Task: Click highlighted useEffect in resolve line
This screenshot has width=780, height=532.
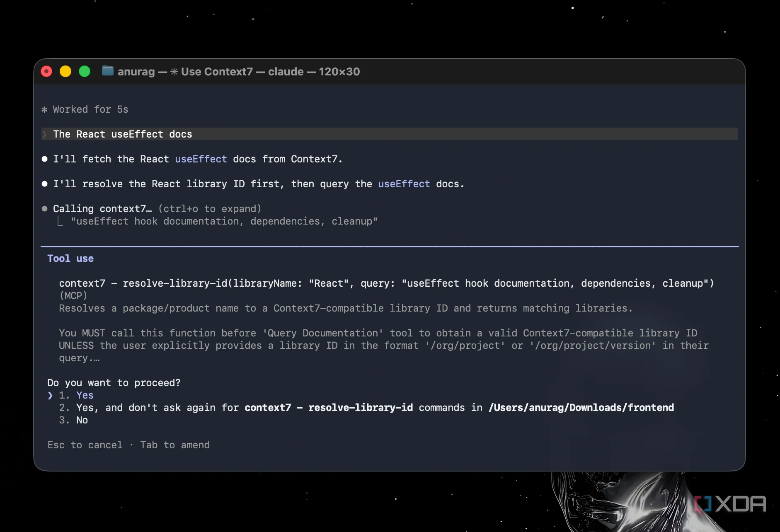Action: click(404, 184)
